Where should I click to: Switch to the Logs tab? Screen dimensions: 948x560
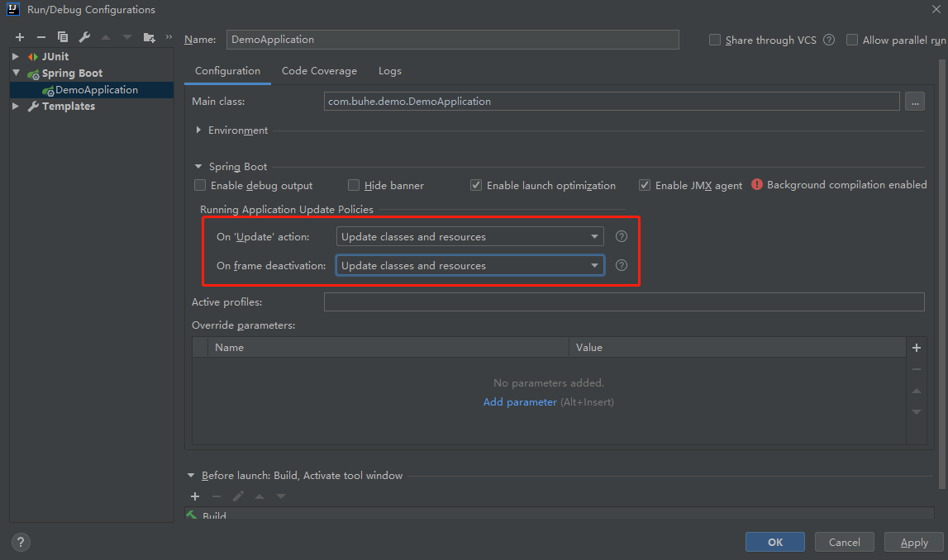pyautogui.click(x=390, y=71)
